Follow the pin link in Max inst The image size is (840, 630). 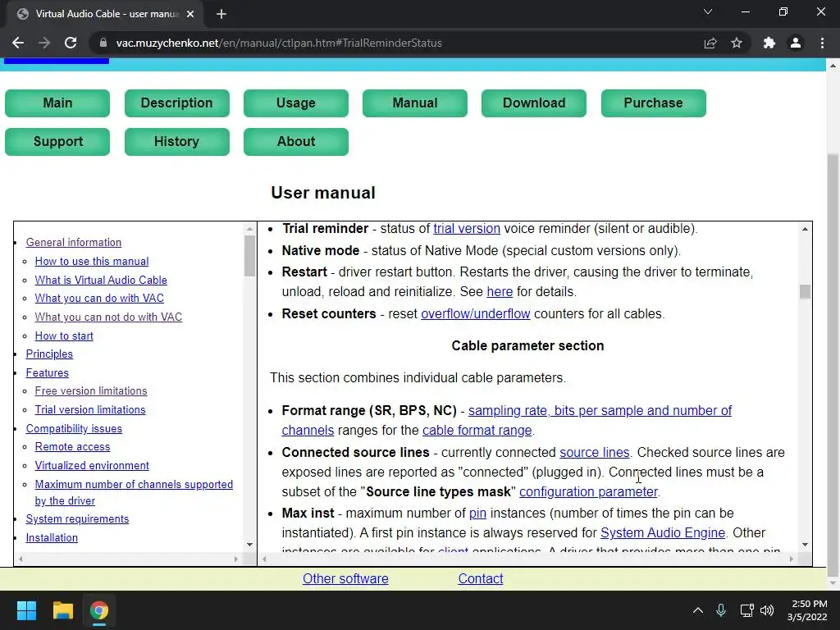[x=477, y=514]
